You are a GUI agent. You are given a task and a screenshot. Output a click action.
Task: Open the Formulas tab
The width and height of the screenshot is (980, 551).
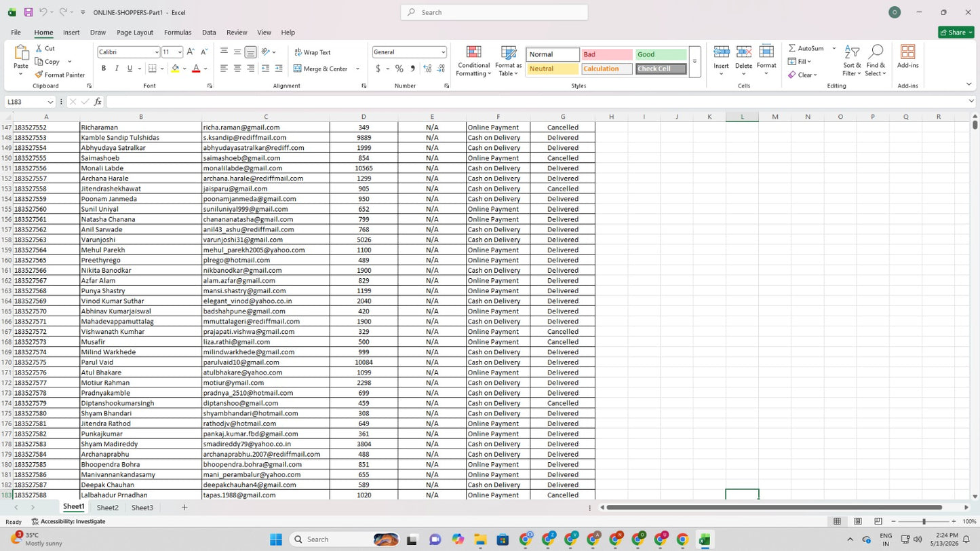(x=178, y=33)
